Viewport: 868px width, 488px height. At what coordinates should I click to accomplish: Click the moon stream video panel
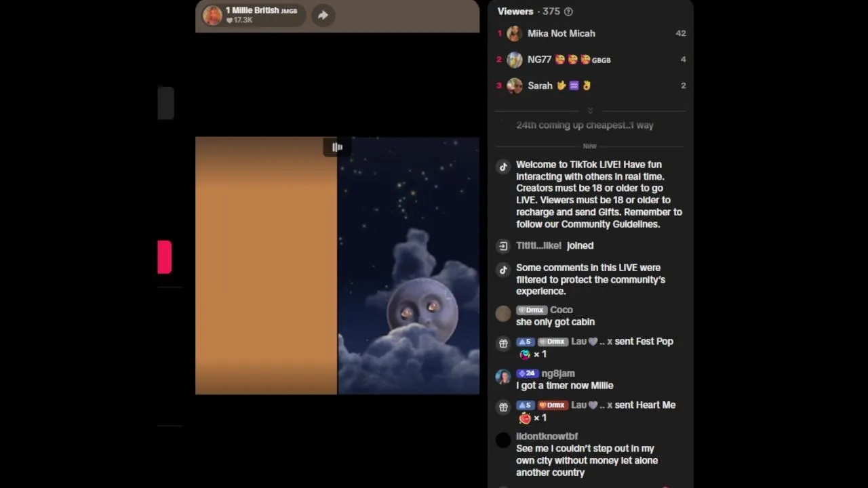[x=409, y=266]
